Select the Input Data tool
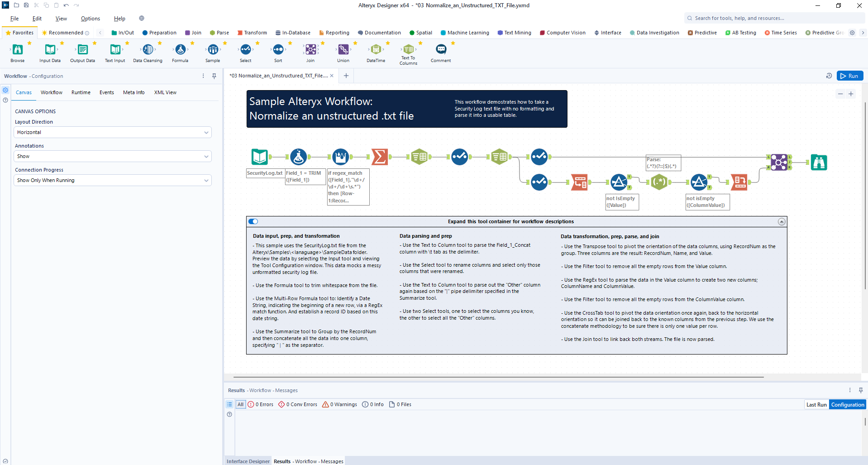 (50, 51)
